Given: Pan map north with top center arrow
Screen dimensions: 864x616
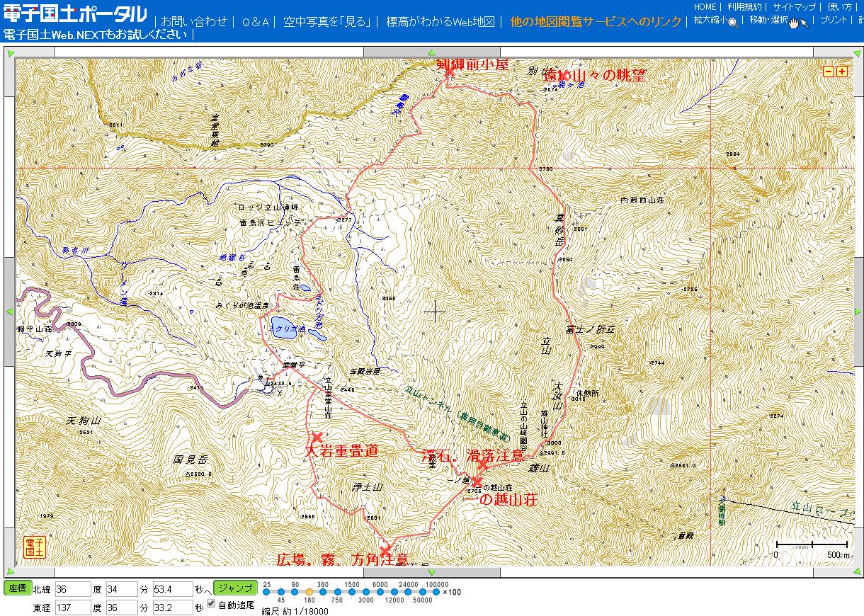Looking at the screenshot, I should (x=432, y=52).
